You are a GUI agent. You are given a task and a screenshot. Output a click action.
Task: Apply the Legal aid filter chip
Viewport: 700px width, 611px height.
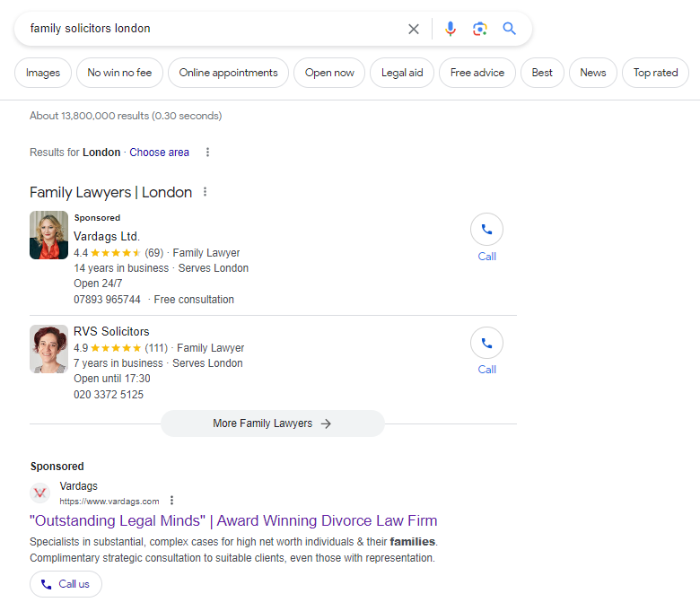pyautogui.click(x=402, y=73)
